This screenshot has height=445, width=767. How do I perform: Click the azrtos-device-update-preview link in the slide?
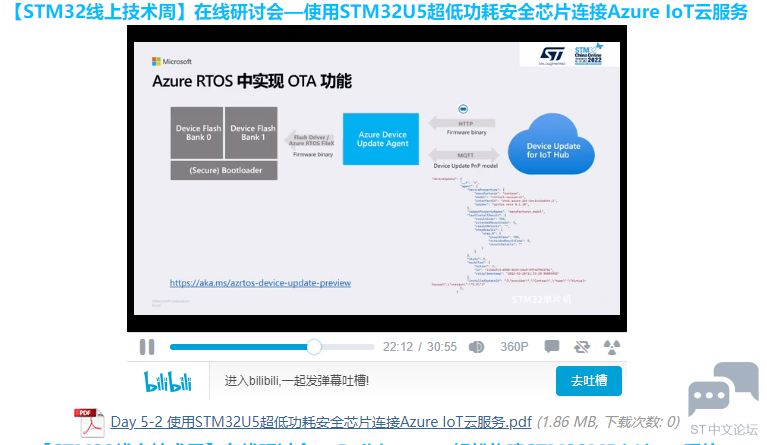260,283
